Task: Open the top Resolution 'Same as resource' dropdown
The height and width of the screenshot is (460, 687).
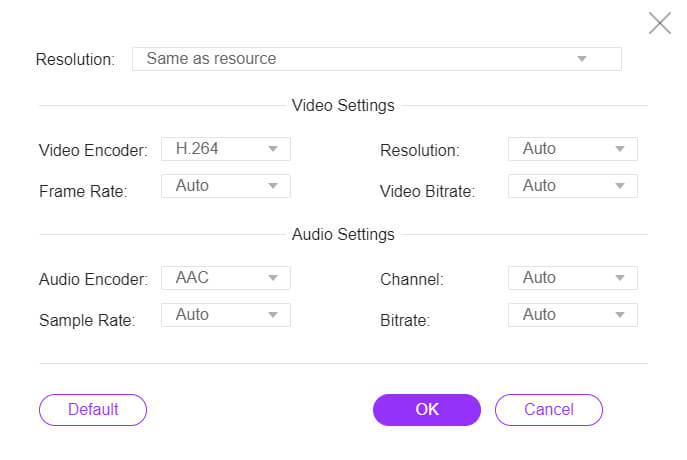Action: [377, 59]
